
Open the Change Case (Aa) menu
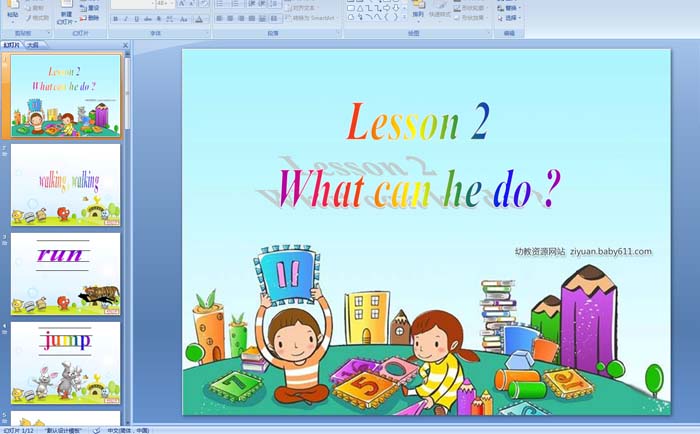(184, 19)
